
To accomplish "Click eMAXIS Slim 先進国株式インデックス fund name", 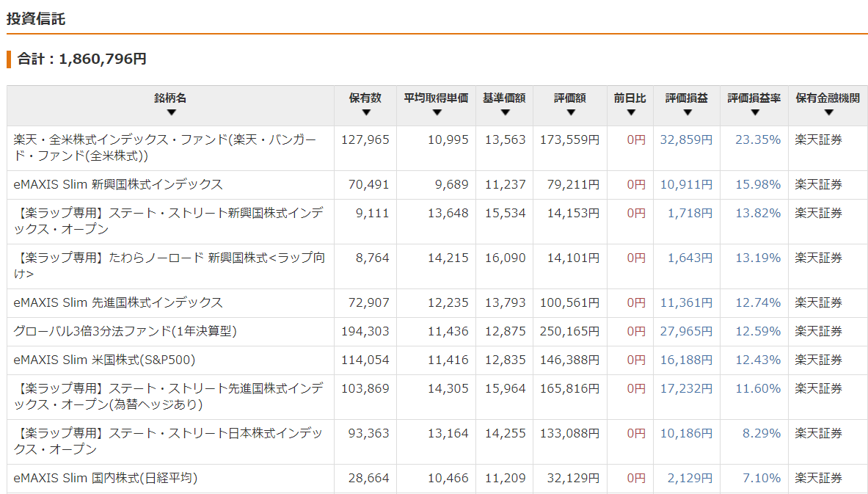I will coord(118,303).
